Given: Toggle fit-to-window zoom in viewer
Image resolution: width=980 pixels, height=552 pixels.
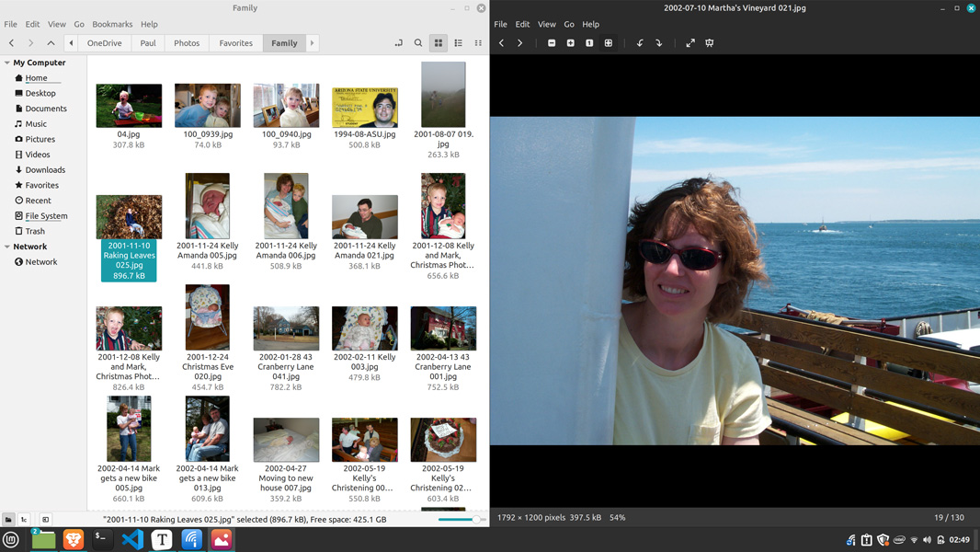Looking at the screenshot, I should pos(609,43).
